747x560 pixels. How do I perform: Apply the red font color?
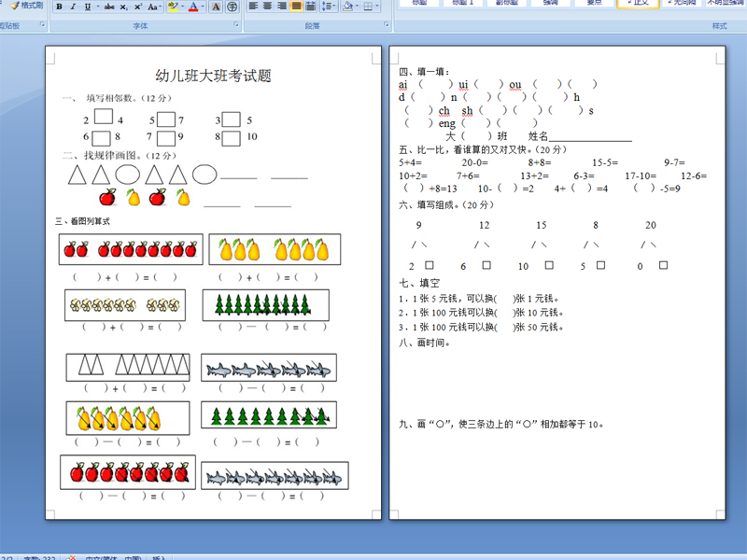coord(193,7)
